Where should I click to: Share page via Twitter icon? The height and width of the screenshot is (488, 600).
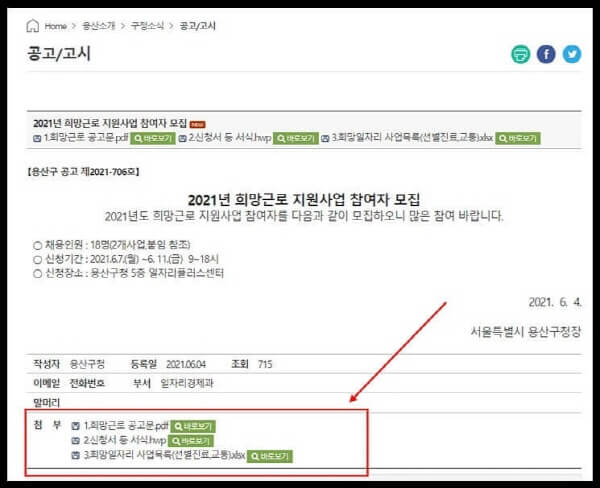(572, 54)
